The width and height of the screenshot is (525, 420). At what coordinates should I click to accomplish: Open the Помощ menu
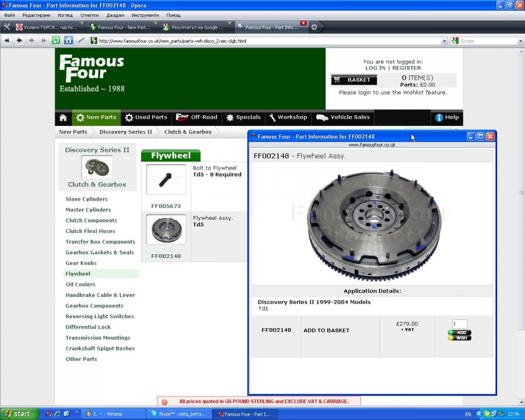[173, 15]
